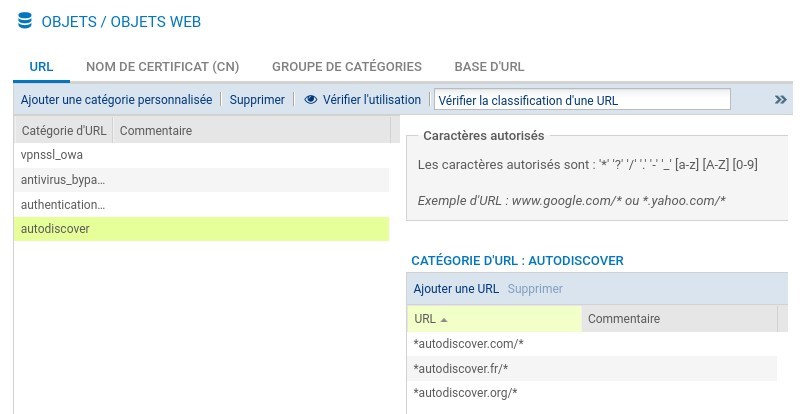Switch to Nom de certificat (CN) tab

(163, 66)
